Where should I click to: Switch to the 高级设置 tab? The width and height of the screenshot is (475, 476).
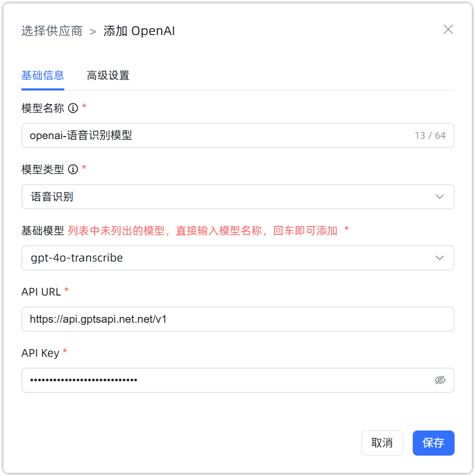(x=108, y=75)
